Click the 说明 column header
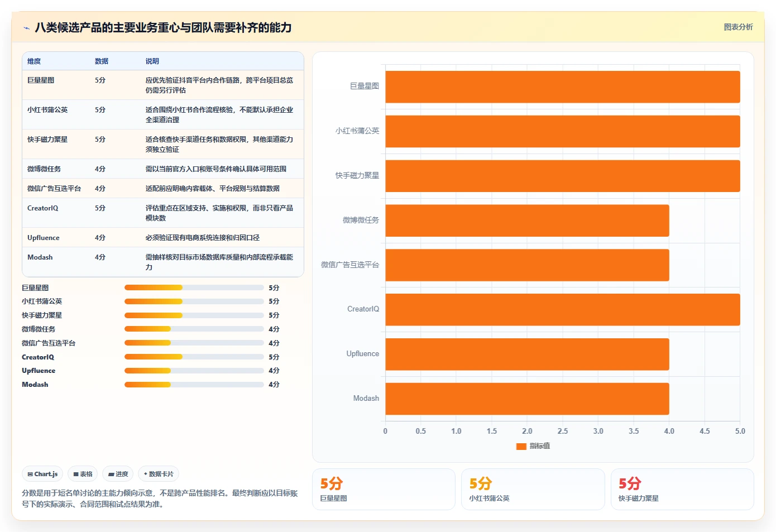The width and height of the screenshot is (776, 532). pyautogui.click(x=152, y=61)
